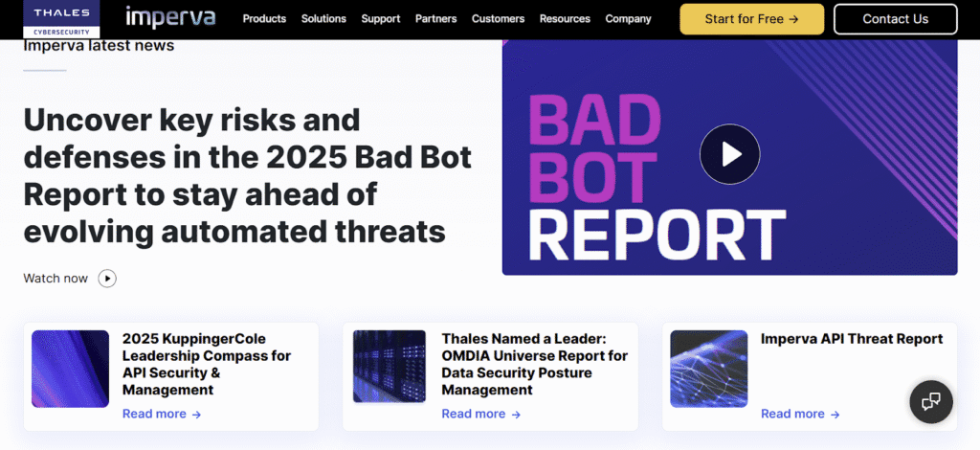Click the server rack thumbnail for OMDIA

[x=390, y=366]
